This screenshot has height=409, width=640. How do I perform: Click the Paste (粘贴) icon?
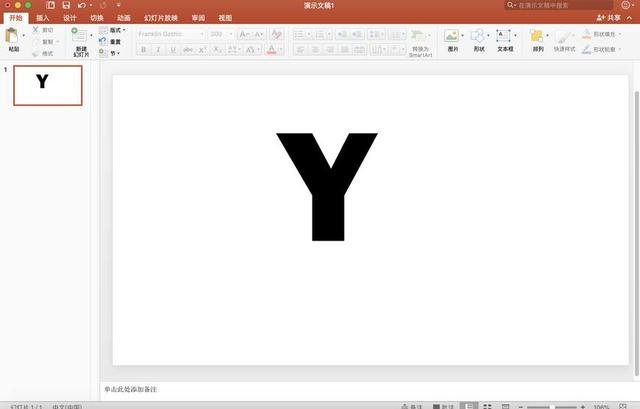pyautogui.click(x=13, y=36)
